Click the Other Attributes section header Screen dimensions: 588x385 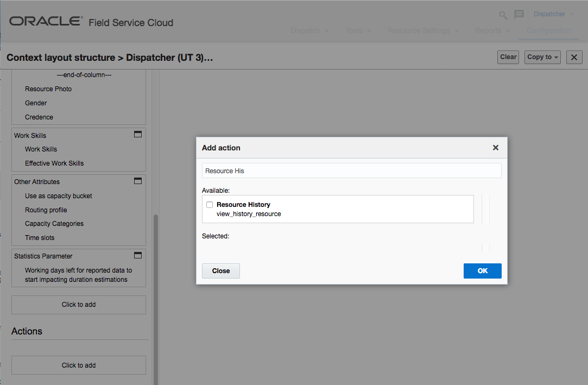pyautogui.click(x=37, y=182)
